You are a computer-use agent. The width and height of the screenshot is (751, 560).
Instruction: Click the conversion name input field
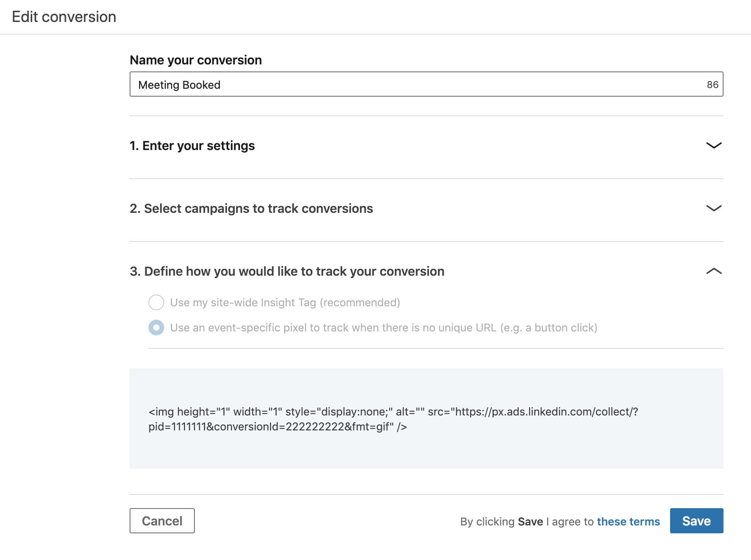click(x=426, y=84)
